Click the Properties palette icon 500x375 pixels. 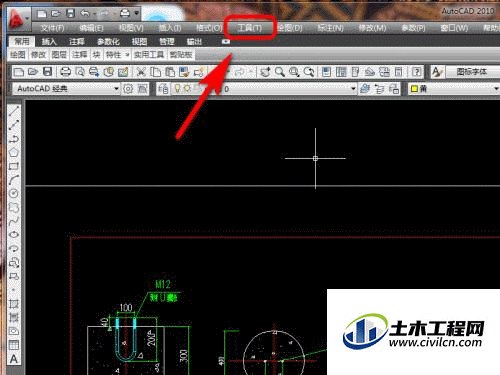(x=327, y=72)
